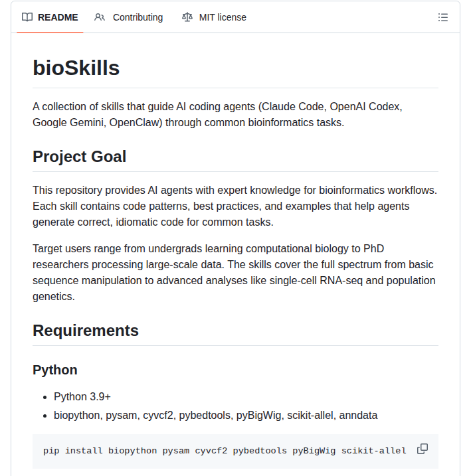Open the MIT license tab
The height and width of the screenshot is (476, 471).
[214, 17]
